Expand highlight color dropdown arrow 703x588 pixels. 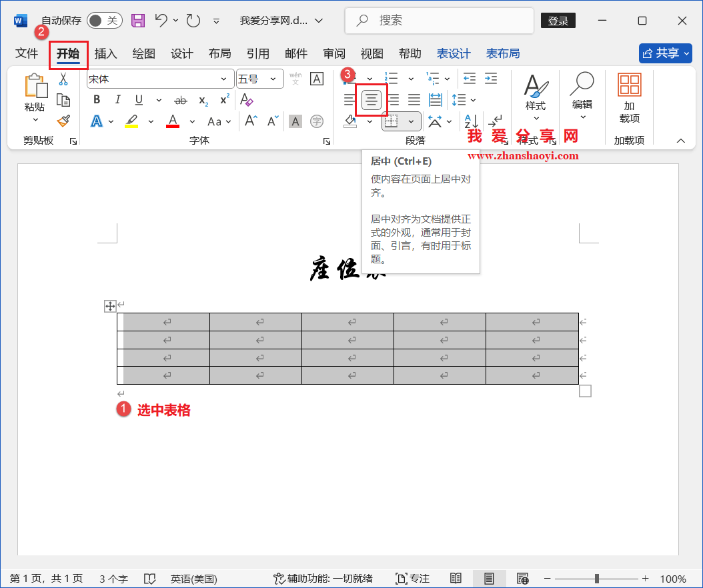coord(151,121)
